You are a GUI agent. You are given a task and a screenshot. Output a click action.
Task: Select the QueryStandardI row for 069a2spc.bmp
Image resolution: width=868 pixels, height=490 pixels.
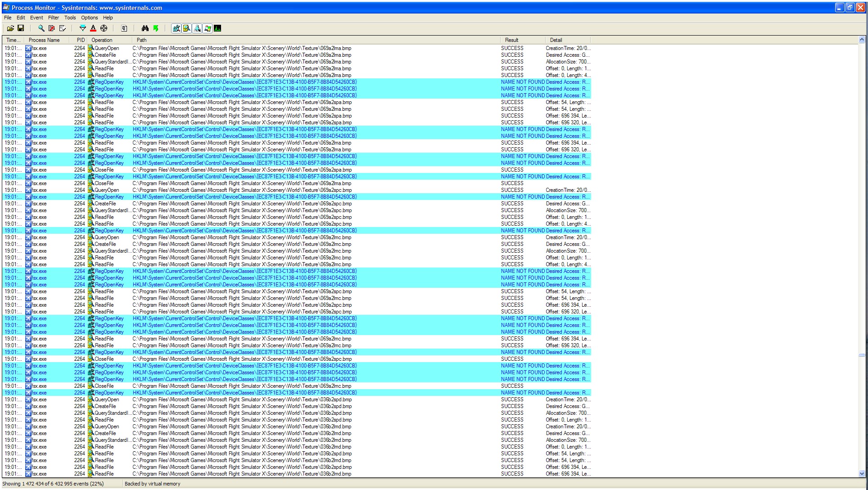pos(297,210)
